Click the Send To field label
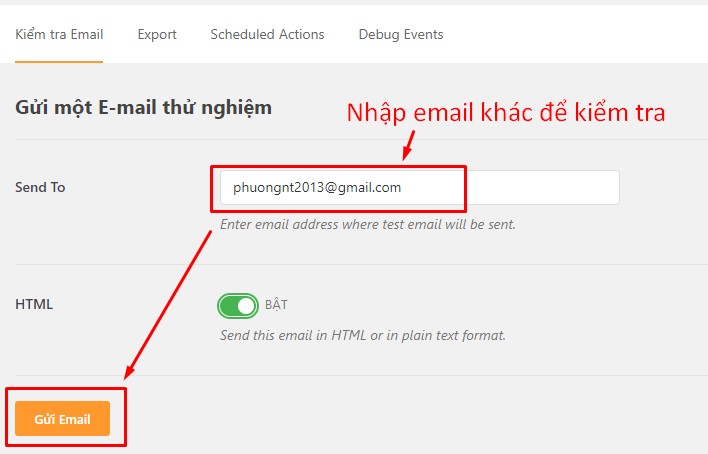The image size is (708, 454). tap(40, 187)
